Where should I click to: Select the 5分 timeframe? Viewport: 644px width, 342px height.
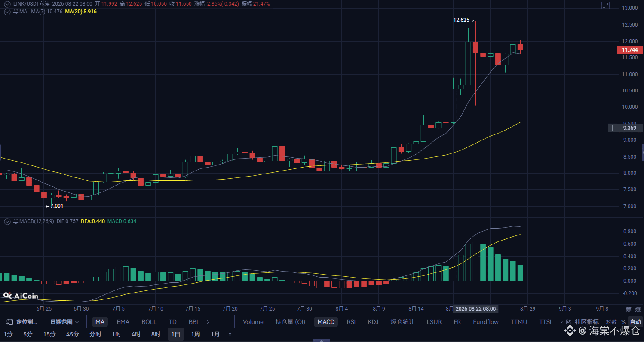(x=28, y=334)
